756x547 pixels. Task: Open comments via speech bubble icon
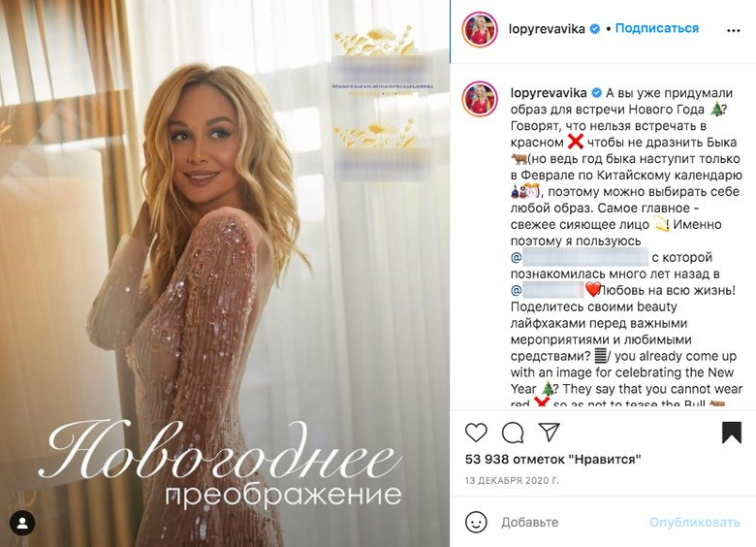tap(513, 433)
